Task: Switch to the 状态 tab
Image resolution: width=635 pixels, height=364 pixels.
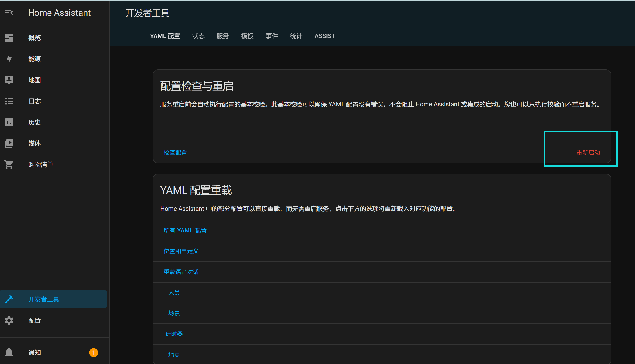Action: 198,36
